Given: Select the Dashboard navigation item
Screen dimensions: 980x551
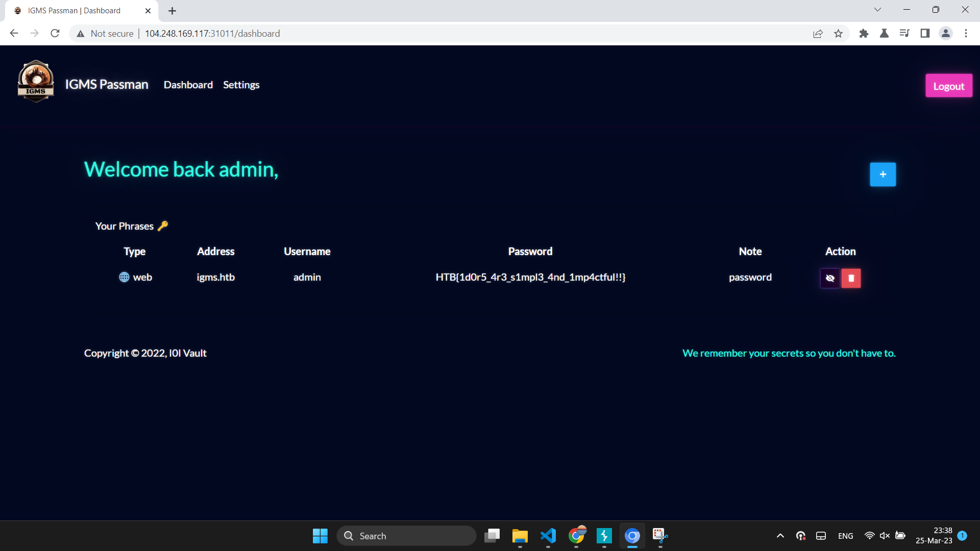Looking at the screenshot, I should pyautogui.click(x=188, y=85).
